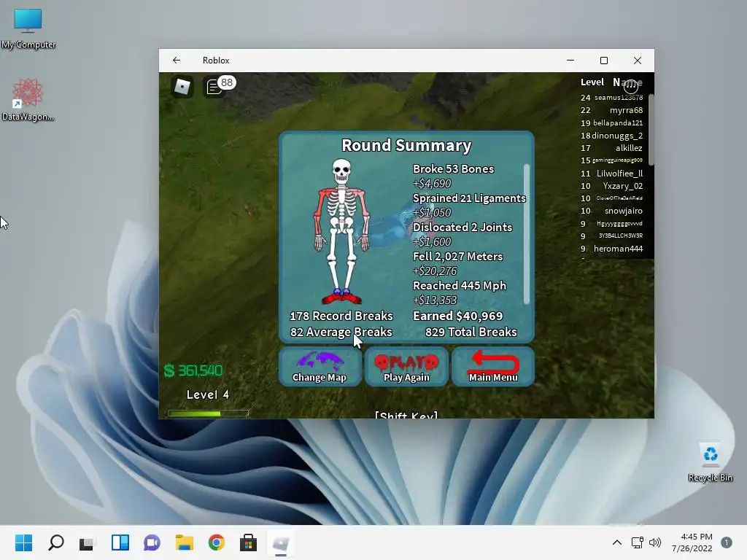This screenshot has width=747, height=560.
Task: Open the Recycle Bin desktop icon
Action: 710,462
